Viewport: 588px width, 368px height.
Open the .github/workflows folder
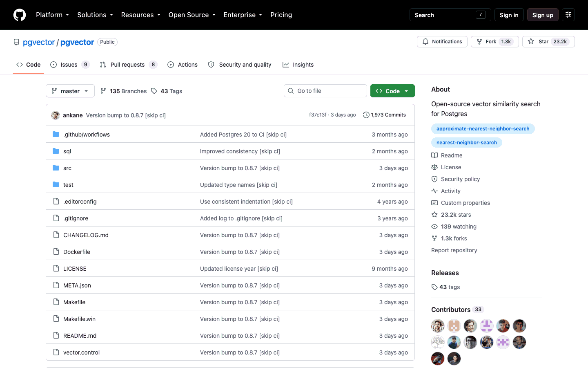click(87, 135)
